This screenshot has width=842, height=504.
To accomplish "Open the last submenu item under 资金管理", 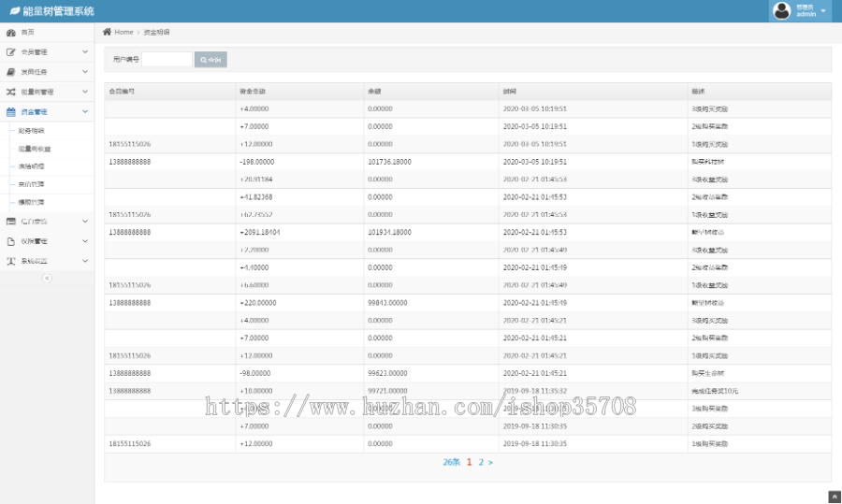I will 31,202.
